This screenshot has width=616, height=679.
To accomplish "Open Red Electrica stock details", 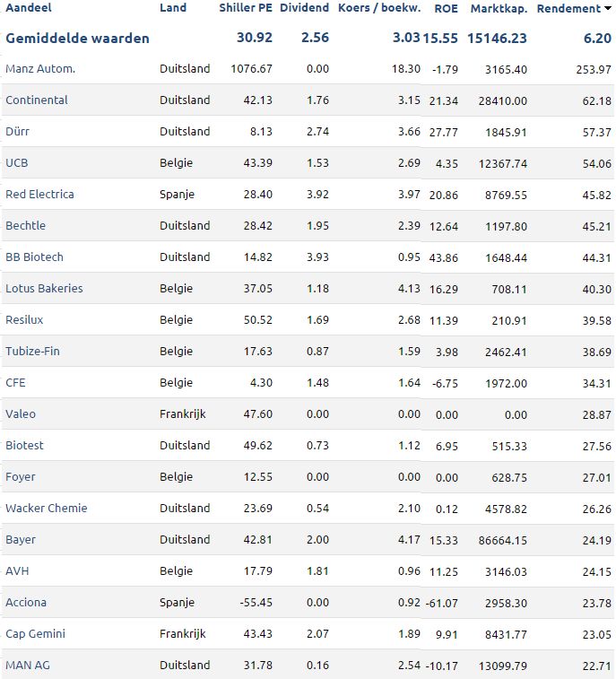I will (x=39, y=194).
